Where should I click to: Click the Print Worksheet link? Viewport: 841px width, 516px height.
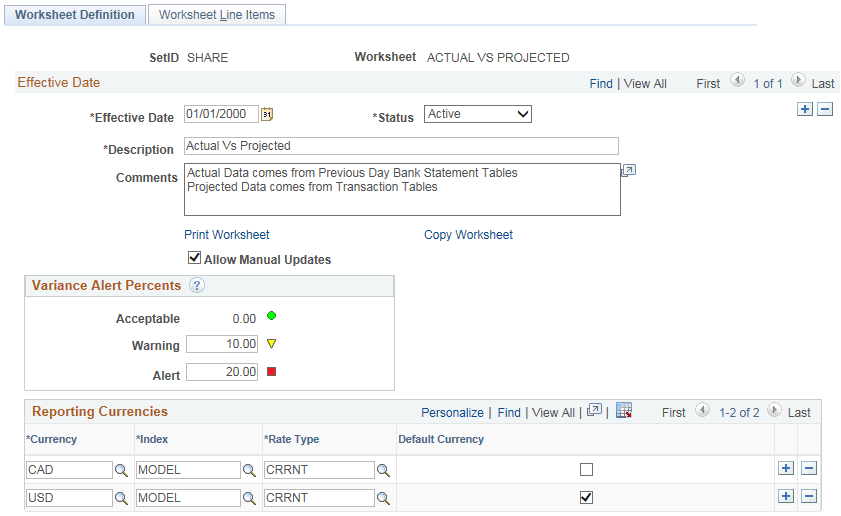226,235
